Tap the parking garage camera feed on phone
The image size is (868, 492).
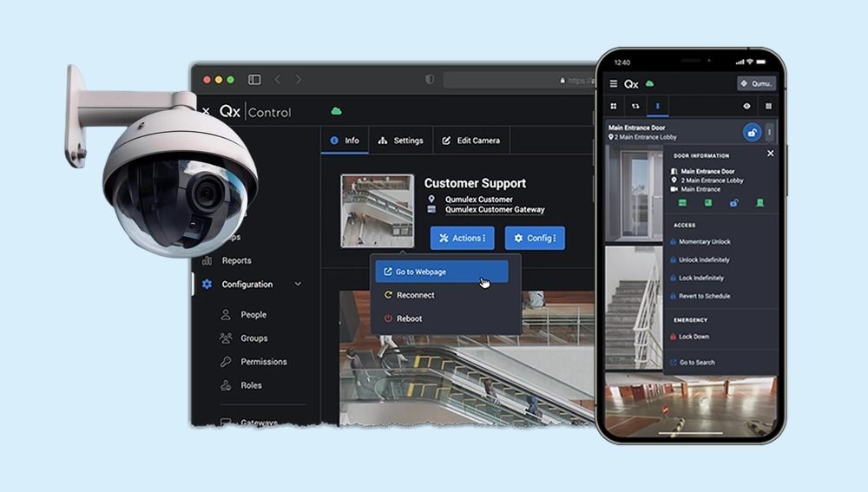(691, 406)
